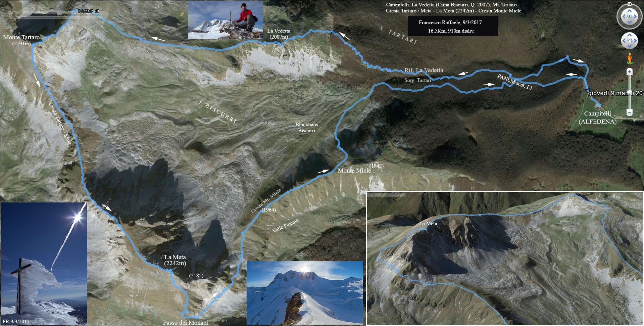Click the eye icon in the Look joystick
This screenshot has height=326, width=644.
click(630, 16)
